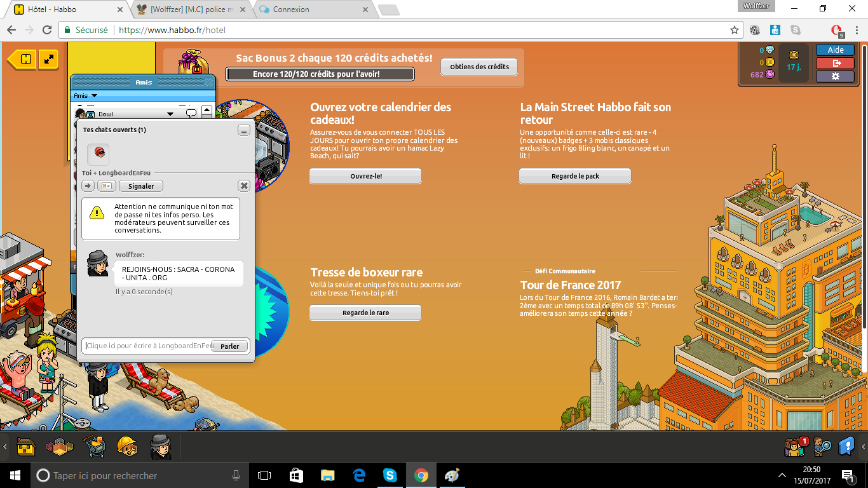This screenshot has height=488, width=868.
Task: Reload the page in Chrome
Action: point(46,30)
